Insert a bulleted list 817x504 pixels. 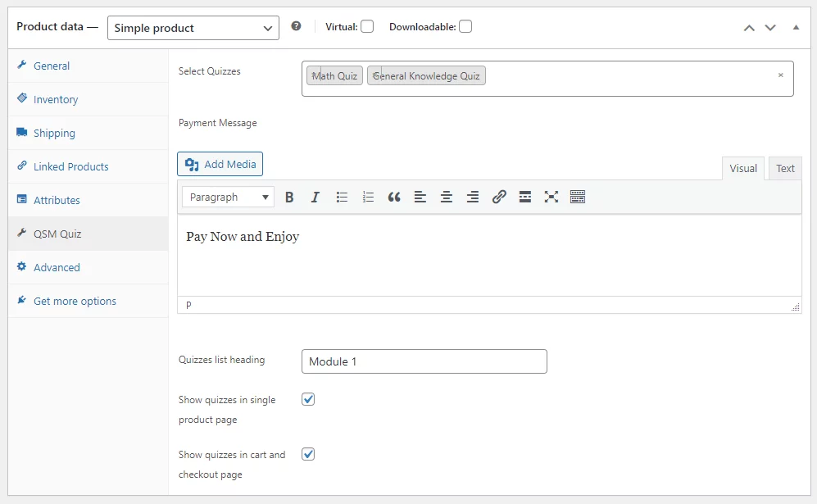coord(342,197)
